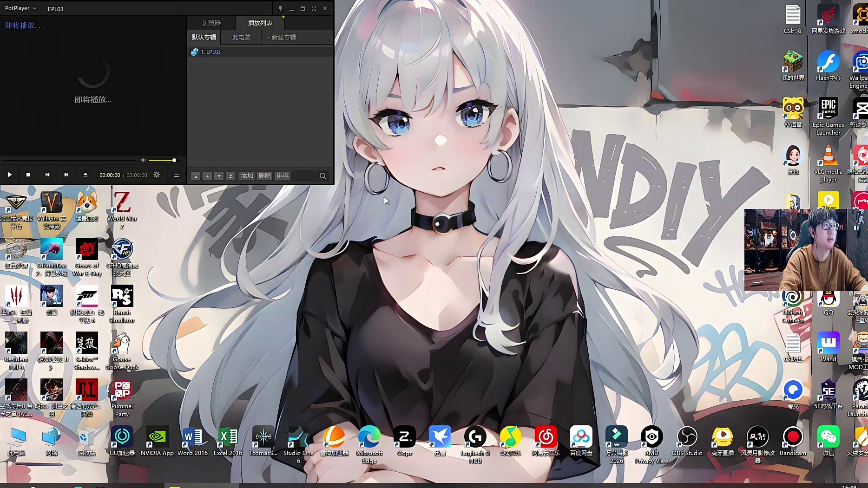Viewport: 868px width, 488px height.
Task: Open the VLC media player icon
Action: pos(829,163)
